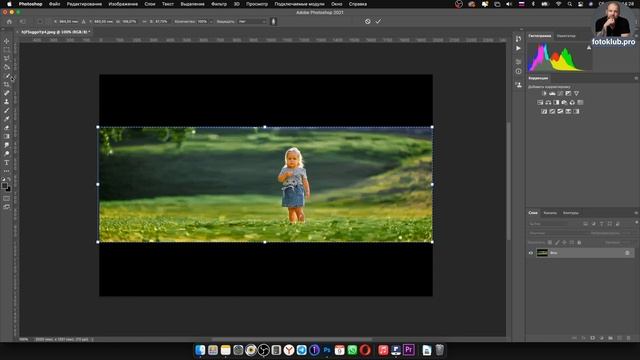Image resolution: width=640 pixels, height=360 pixels.
Task: Hide the Фон layer with eye icon
Action: coord(531,253)
